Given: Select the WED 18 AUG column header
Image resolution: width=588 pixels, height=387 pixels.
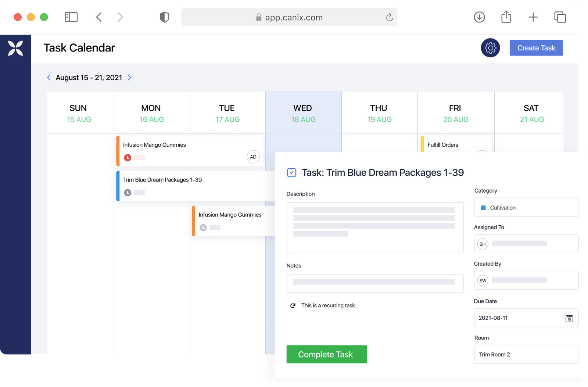Looking at the screenshot, I should [x=303, y=113].
